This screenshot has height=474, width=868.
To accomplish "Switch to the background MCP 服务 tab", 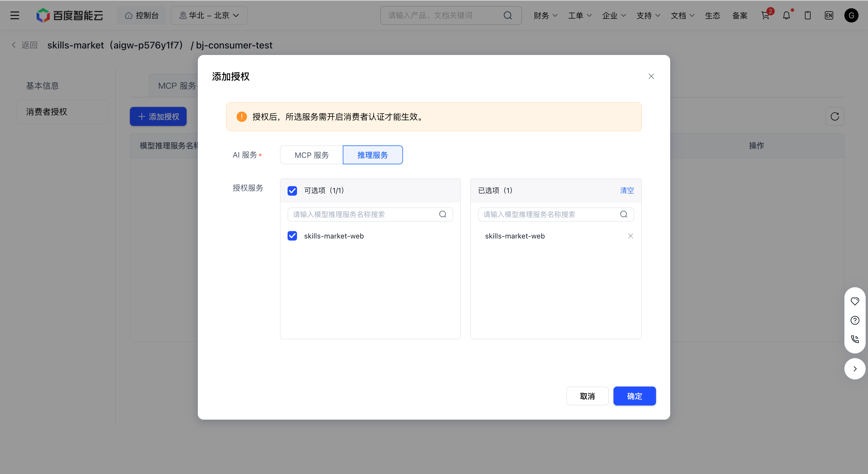I will click(174, 86).
